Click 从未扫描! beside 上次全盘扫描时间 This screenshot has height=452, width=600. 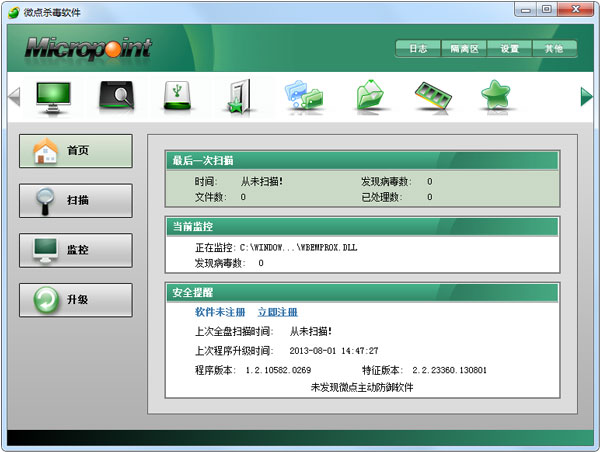click(311, 331)
